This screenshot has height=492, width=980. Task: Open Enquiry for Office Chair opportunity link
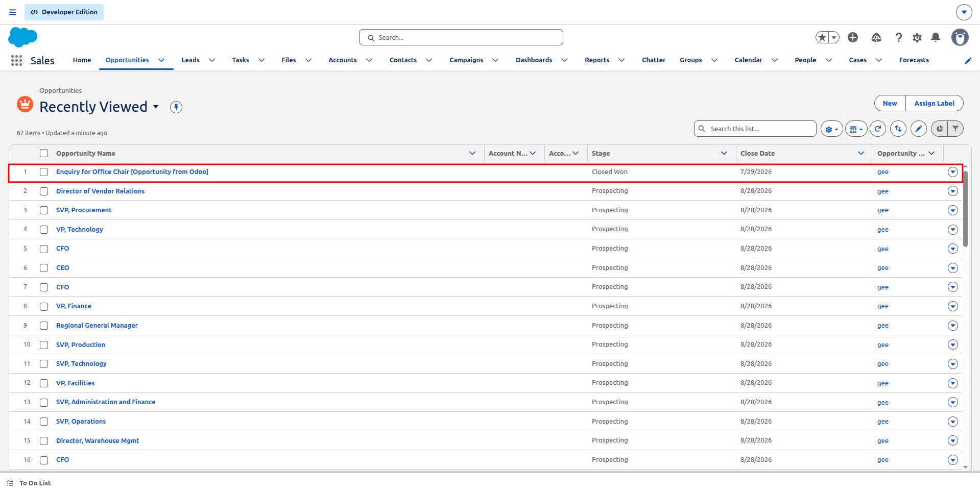tap(132, 172)
